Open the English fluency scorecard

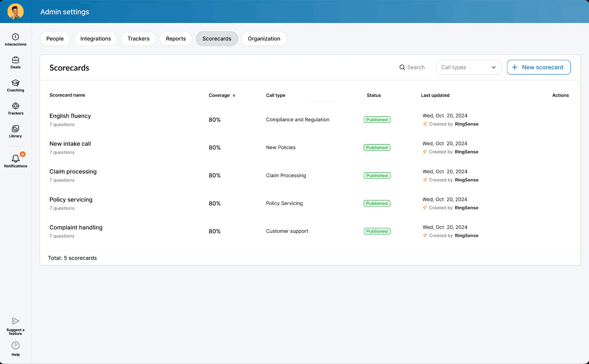point(70,116)
